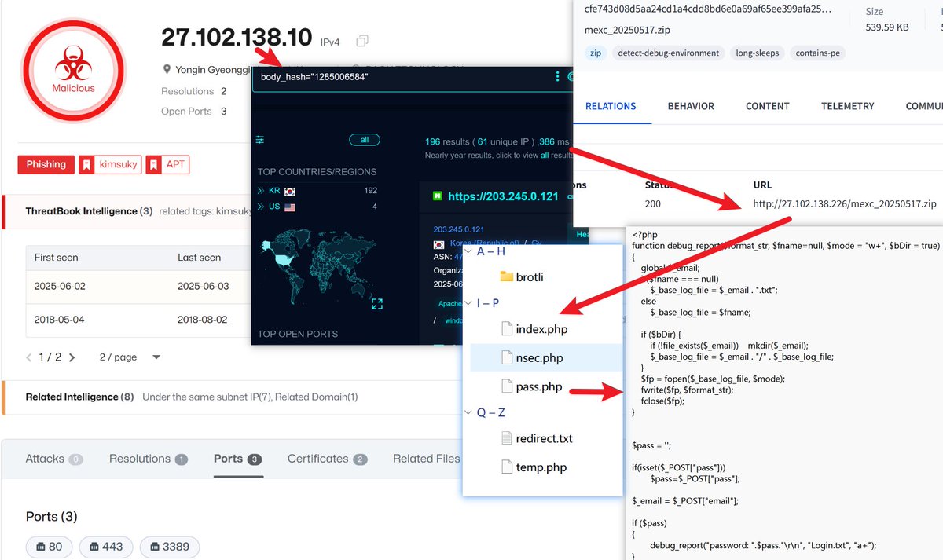Copy the IP address 27.102.138.10

coord(362,41)
